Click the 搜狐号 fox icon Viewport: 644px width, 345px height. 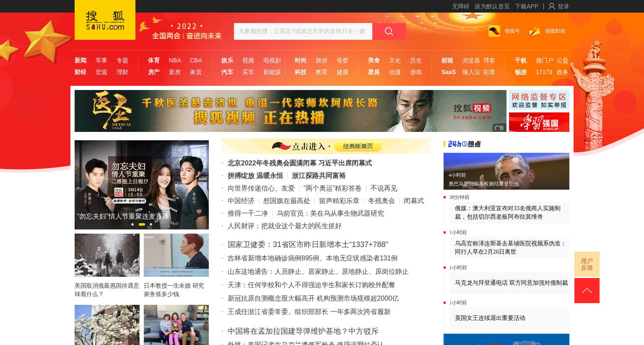coord(494,31)
